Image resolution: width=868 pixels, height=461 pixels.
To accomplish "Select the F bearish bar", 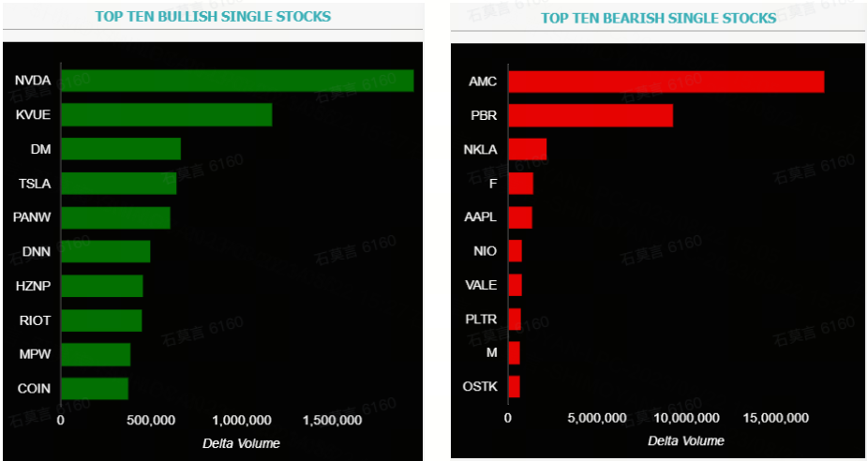I will (520, 184).
